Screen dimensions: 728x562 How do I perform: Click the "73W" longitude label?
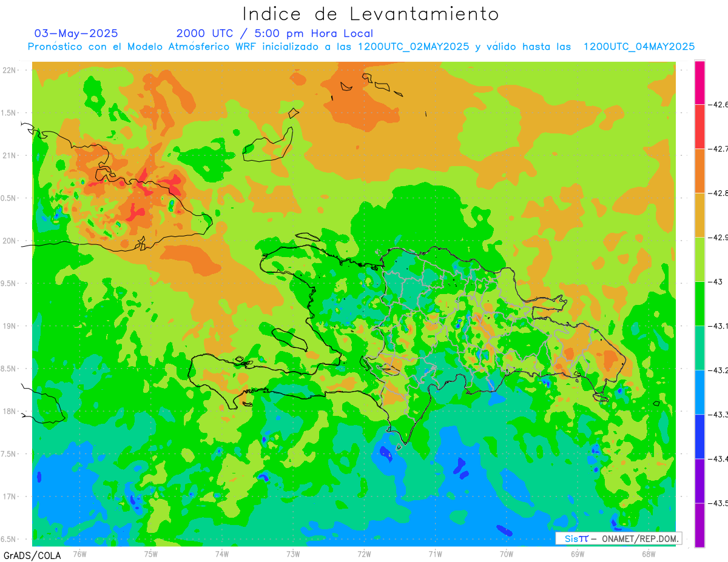[293, 554]
